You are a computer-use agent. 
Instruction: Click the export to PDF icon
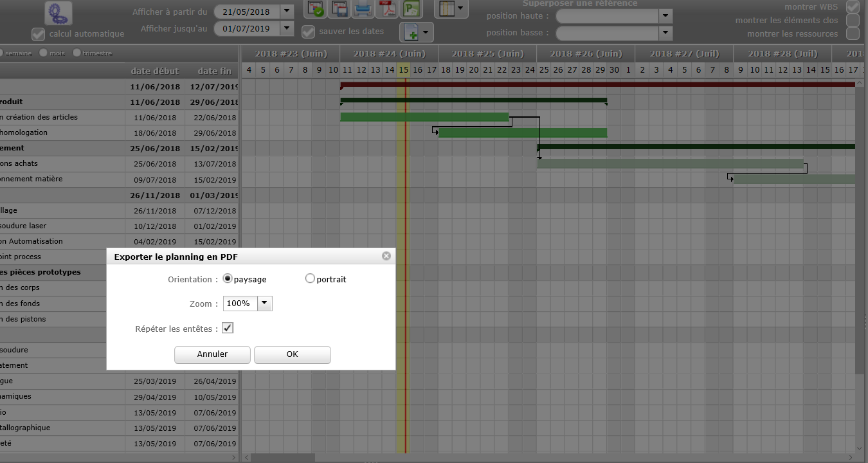click(386, 8)
